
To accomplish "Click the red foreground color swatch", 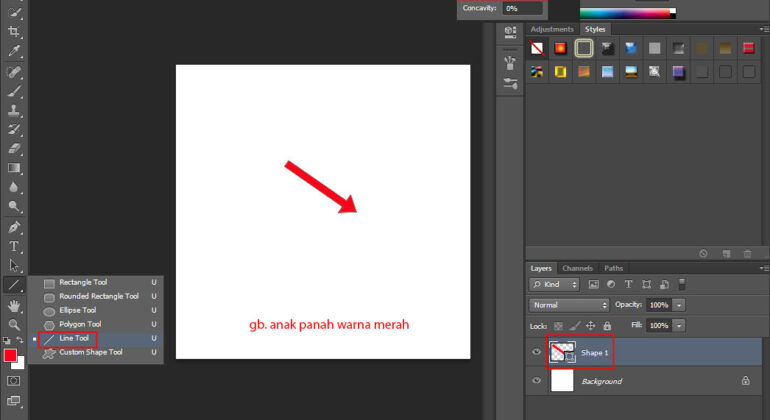I will tap(10, 355).
